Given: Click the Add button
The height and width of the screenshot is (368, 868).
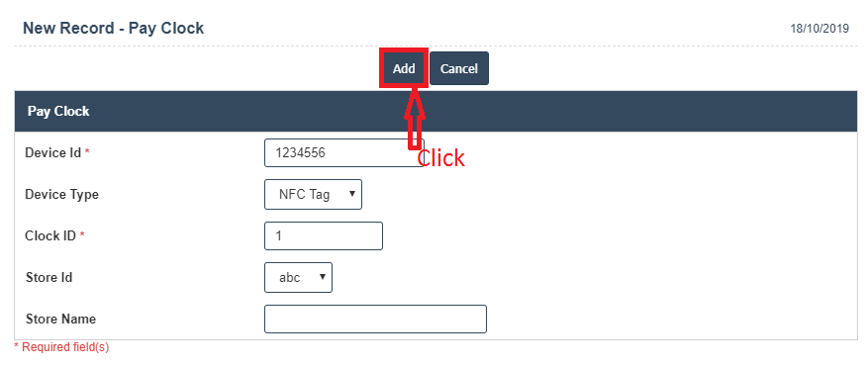Looking at the screenshot, I should coord(404,68).
